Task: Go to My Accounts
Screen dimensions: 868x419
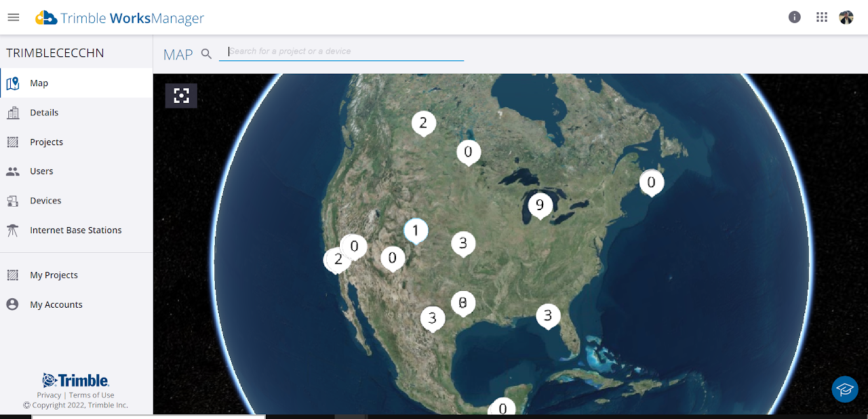Action: pyautogui.click(x=56, y=305)
